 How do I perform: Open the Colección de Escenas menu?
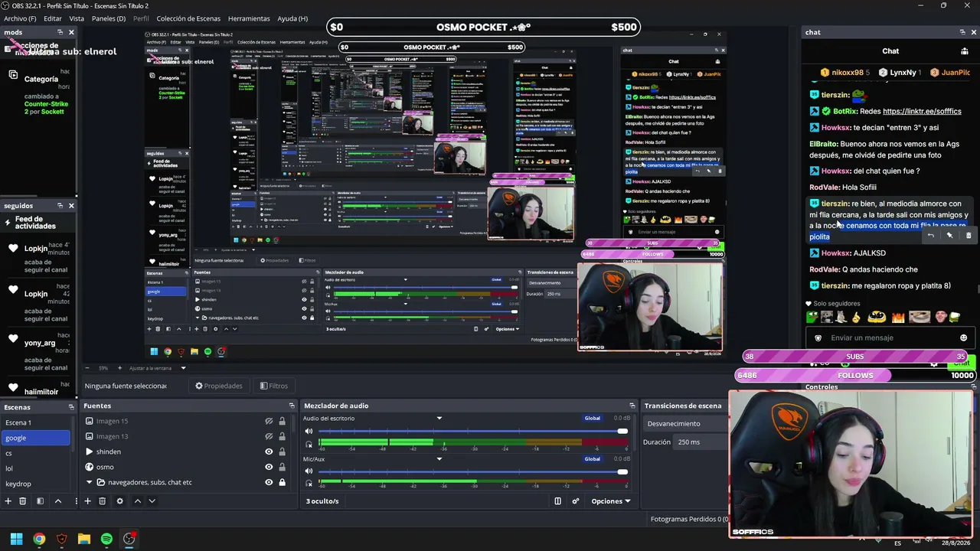(188, 18)
